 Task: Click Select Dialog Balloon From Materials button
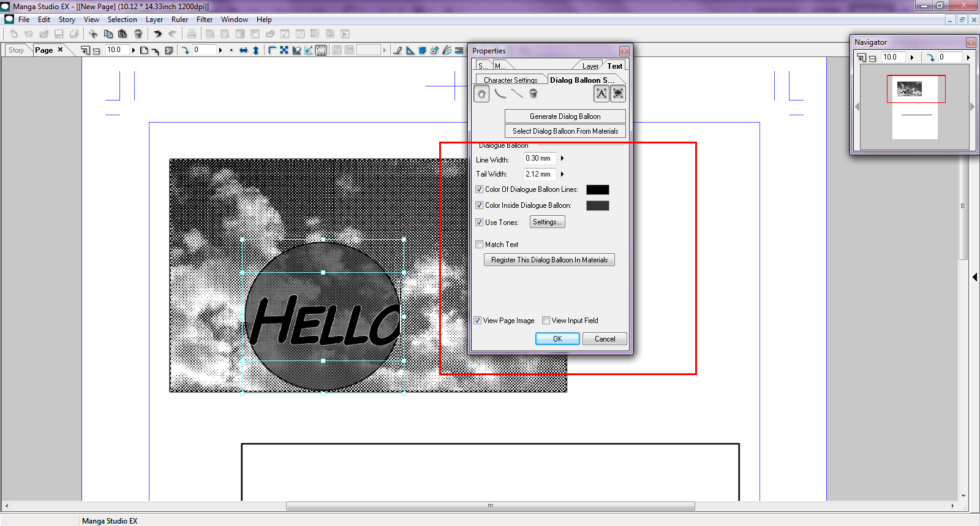coord(565,131)
